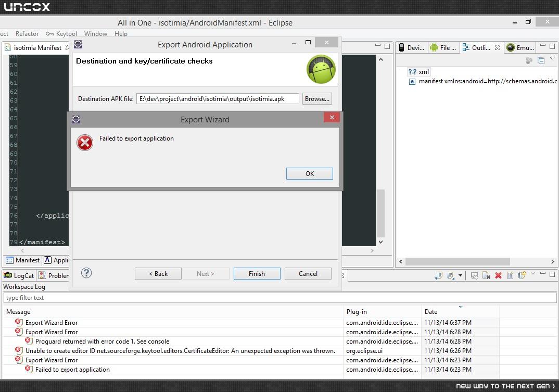Click the outline horizontal scrollbar thumb
The width and height of the screenshot is (559, 392).
click(x=458, y=261)
